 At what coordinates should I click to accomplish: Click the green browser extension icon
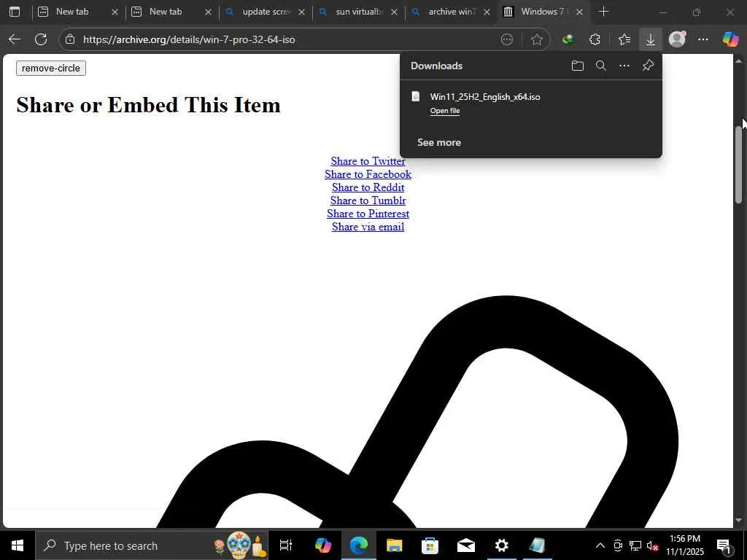568,39
